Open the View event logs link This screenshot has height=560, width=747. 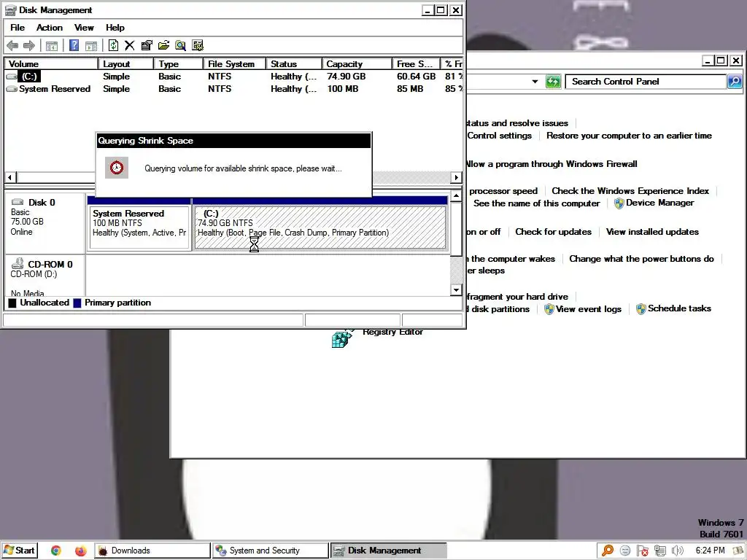coord(589,309)
